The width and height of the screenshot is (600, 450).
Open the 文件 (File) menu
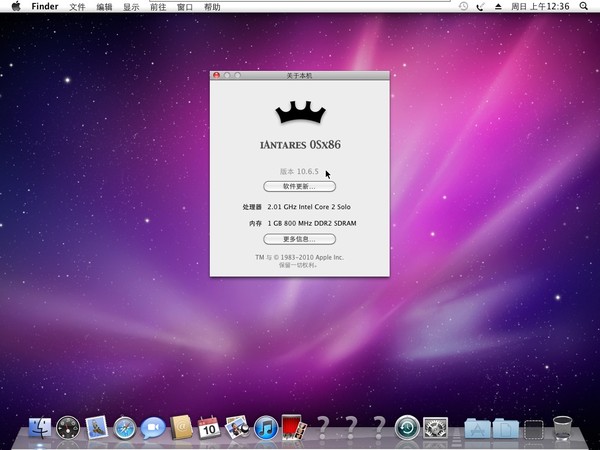[77, 6]
